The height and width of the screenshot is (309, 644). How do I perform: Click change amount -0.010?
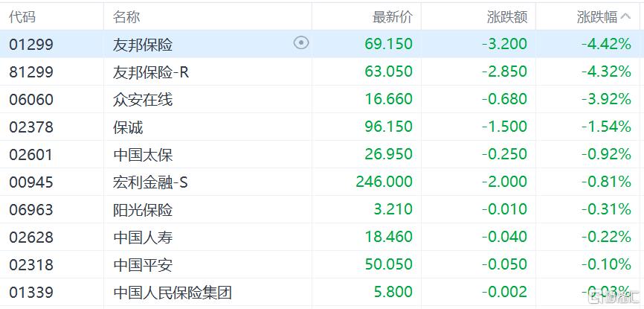[504, 209]
